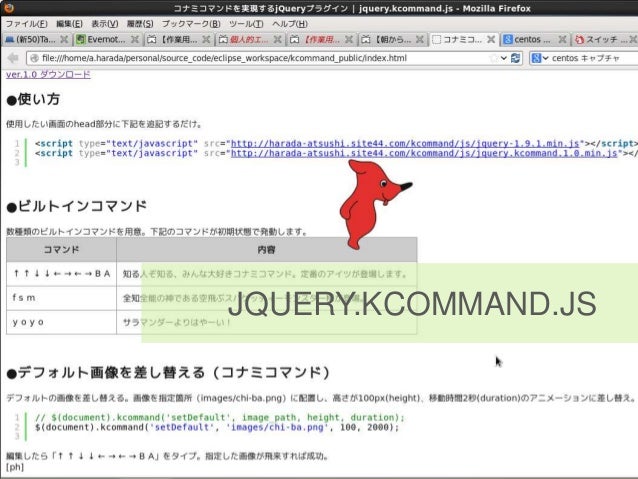Click the ビルトインコマンド heading
Viewport: 638px width, 479px height.
(x=76, y=206)
